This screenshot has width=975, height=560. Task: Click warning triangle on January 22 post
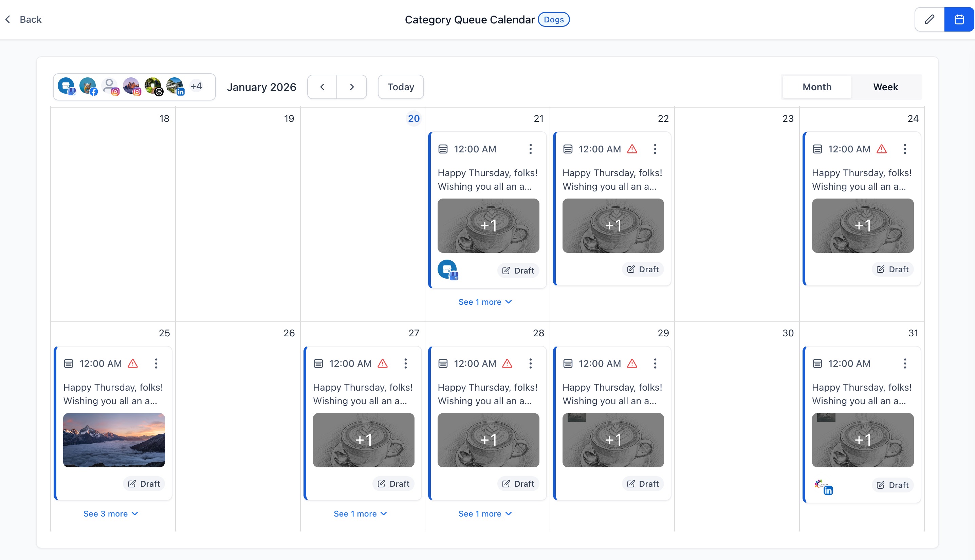pyautogui.click(x=632, y=149)
